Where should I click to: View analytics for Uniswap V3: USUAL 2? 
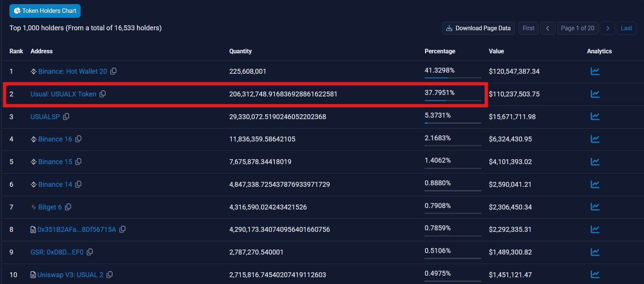coord(595,275)
